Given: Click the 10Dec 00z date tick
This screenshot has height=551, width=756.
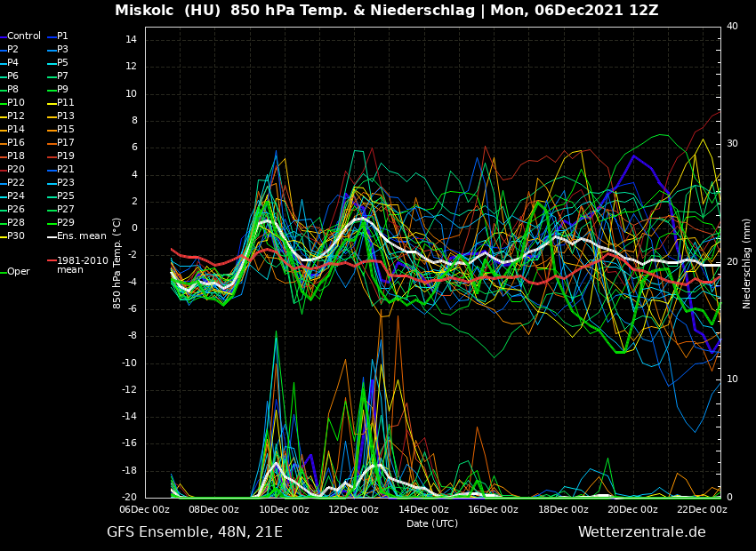Looking at the screenshot, I should coord(284,510).
